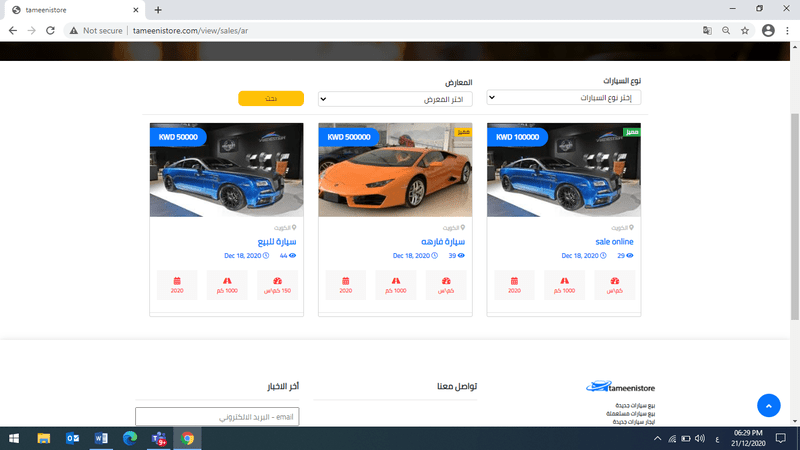Click the zoom magnifier icon in address bar
Viewport: 800px width, 450px height.
click(726, 31)
